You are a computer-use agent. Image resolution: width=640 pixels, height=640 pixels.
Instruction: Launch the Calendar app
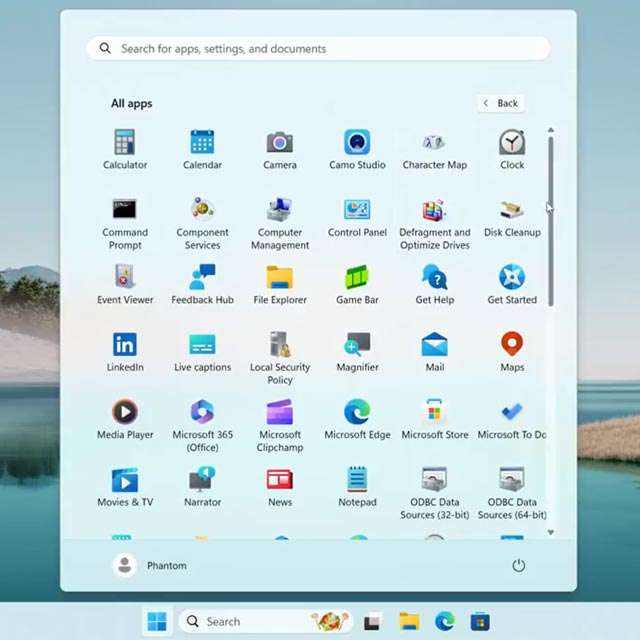point(202,149)
